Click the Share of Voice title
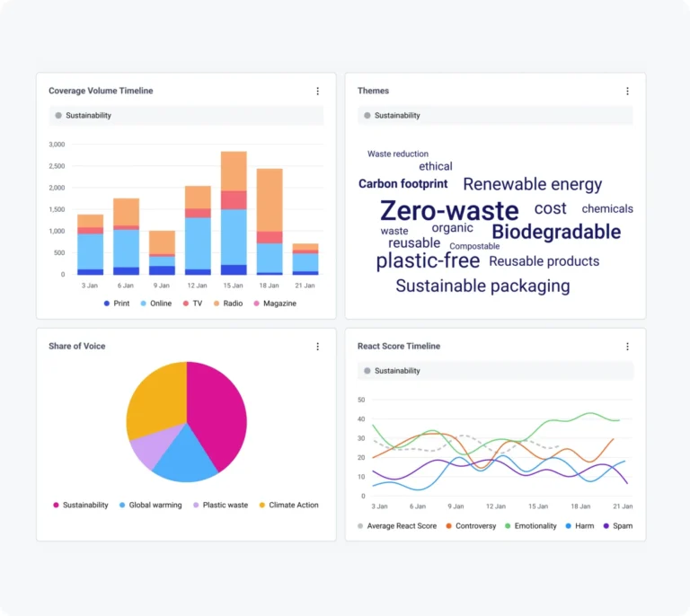The width and height of the screenshot is (690, 616). [x=77, y=346]
